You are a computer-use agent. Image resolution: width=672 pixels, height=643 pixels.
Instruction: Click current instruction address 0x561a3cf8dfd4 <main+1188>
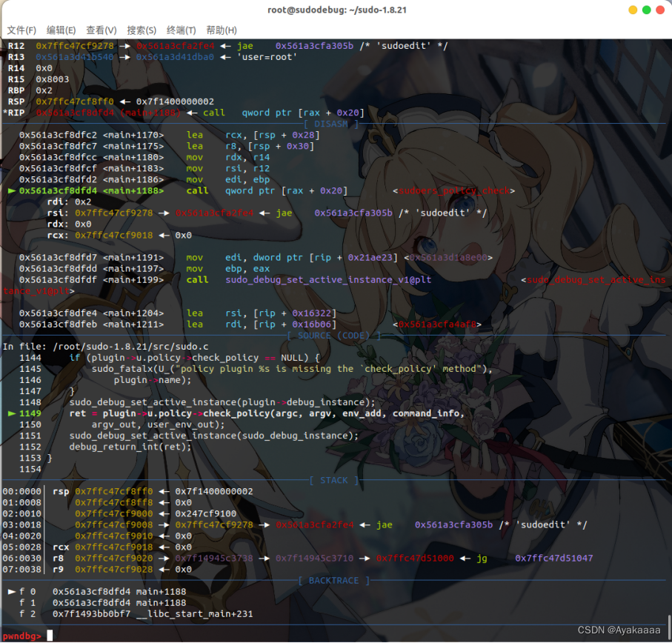coord(91,190)
